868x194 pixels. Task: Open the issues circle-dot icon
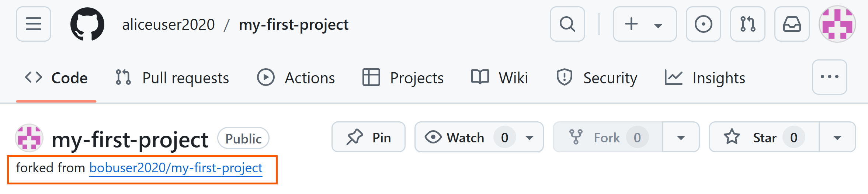click(x=703, y=24)
